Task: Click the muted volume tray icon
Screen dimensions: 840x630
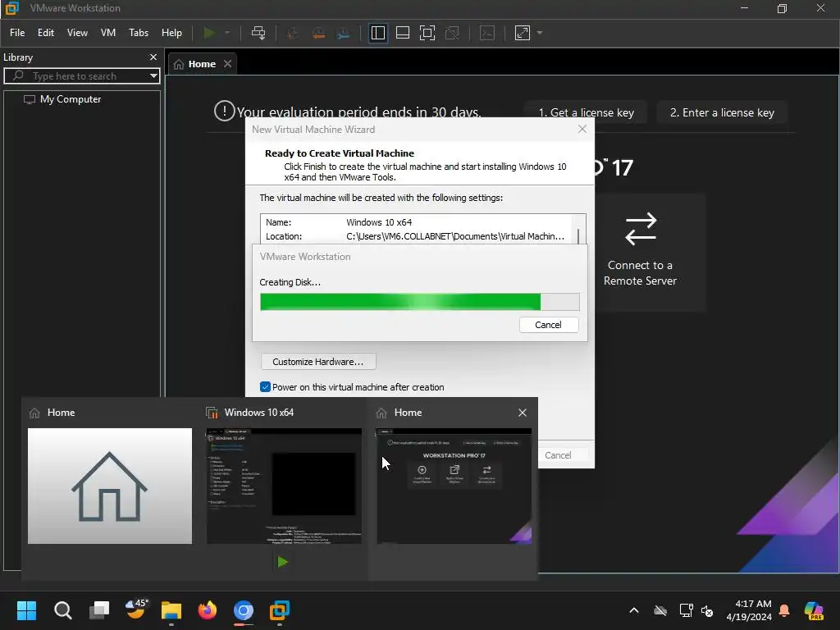Action: click(x=707, y=610)
